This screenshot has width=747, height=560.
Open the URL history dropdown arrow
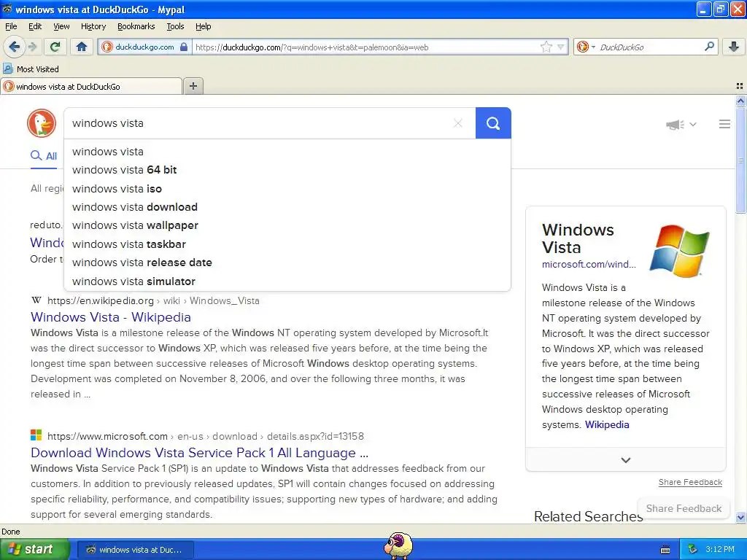pyautogui.click(x=561, y=47)
